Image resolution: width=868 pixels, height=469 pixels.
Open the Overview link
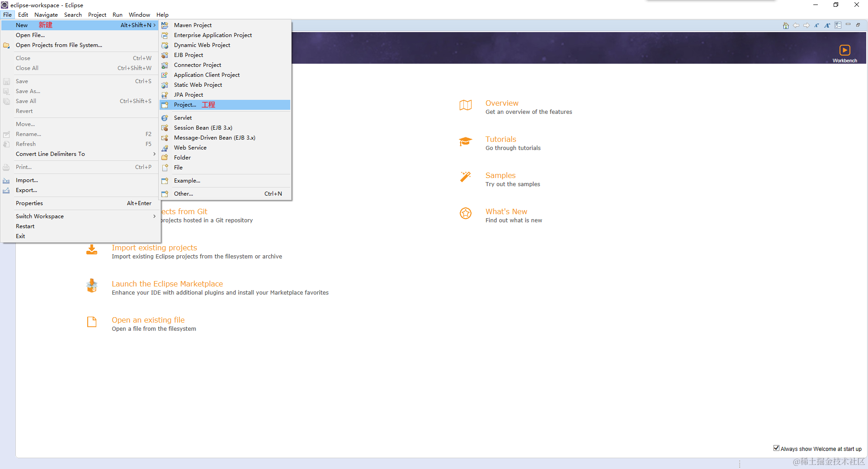[x=502, y=103]
